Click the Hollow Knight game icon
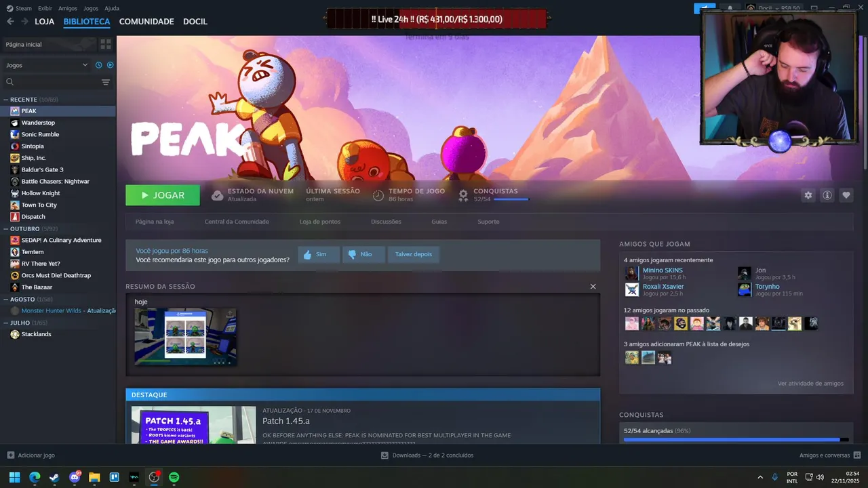 coord(15,193)
